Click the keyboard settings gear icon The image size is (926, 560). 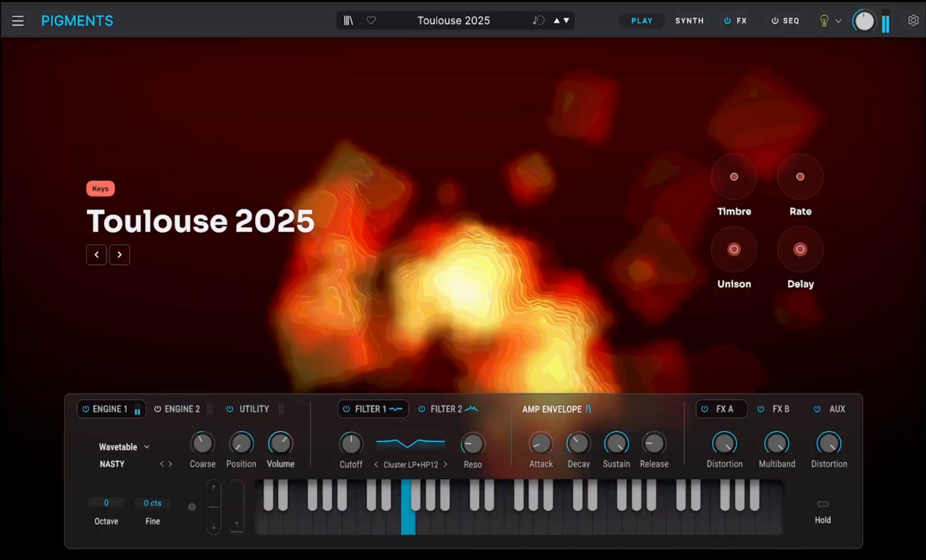tap(192, 507)
